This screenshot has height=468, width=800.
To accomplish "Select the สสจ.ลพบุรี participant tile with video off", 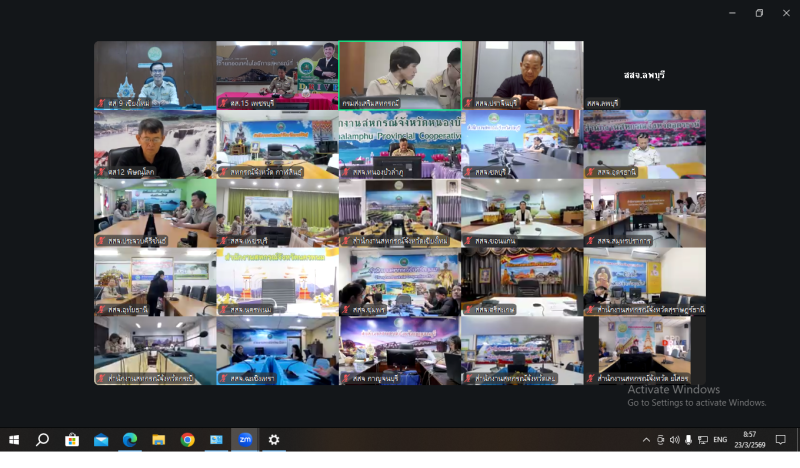I will [x=644, y=75].
